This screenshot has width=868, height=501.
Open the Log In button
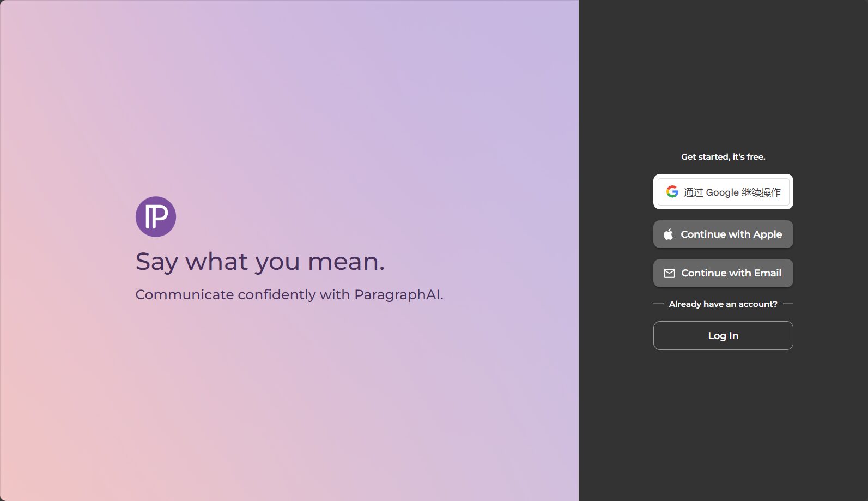point(723,336)
